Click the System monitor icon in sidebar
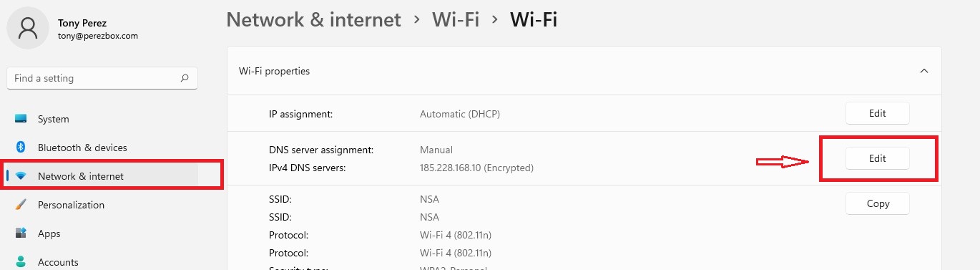This screenshot has width=980, height=270. (x=21, y=119)
